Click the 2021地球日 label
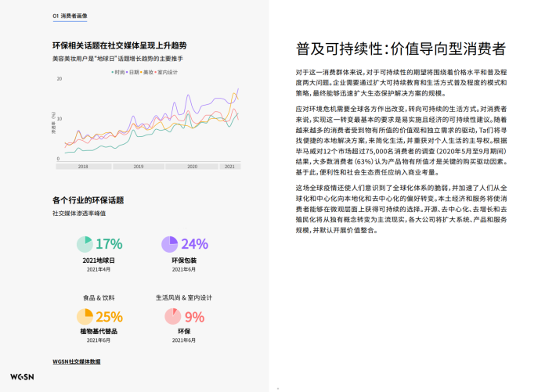The height and width of the screenshot is (392, 556). (99, 261)
